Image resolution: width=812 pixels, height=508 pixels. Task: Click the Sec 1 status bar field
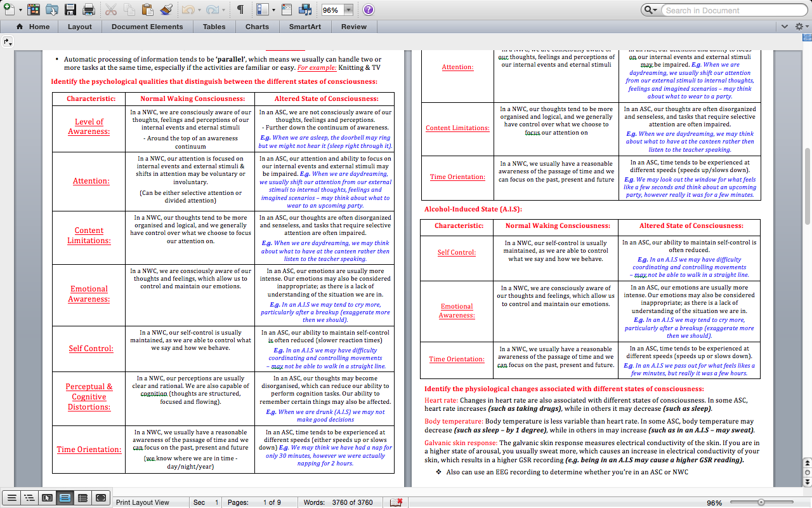coord(206,502)
